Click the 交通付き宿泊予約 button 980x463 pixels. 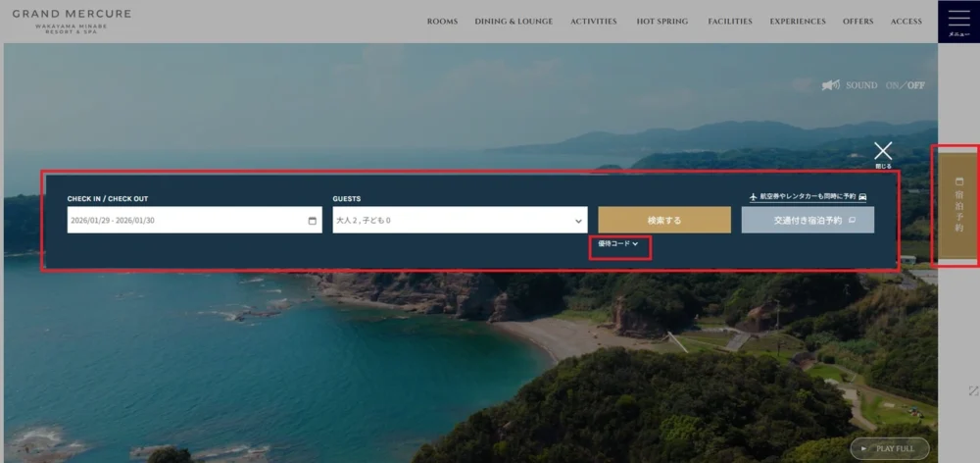point(808,221)
